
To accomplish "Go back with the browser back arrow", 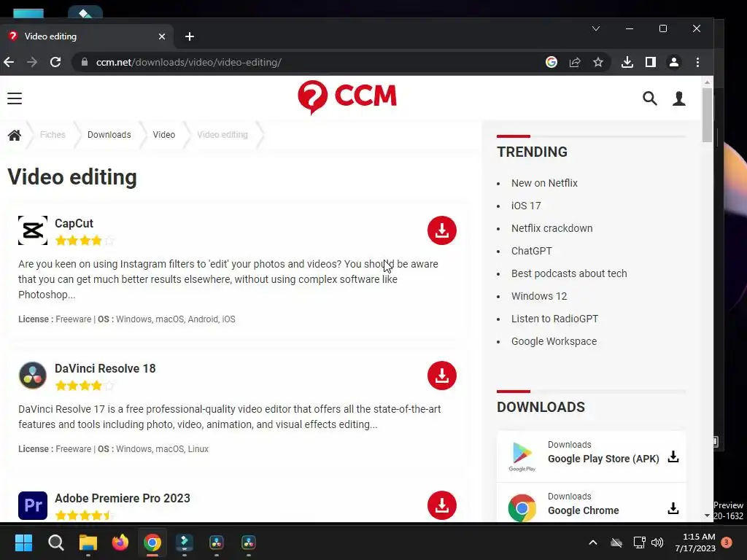I will tap(9, 62).
